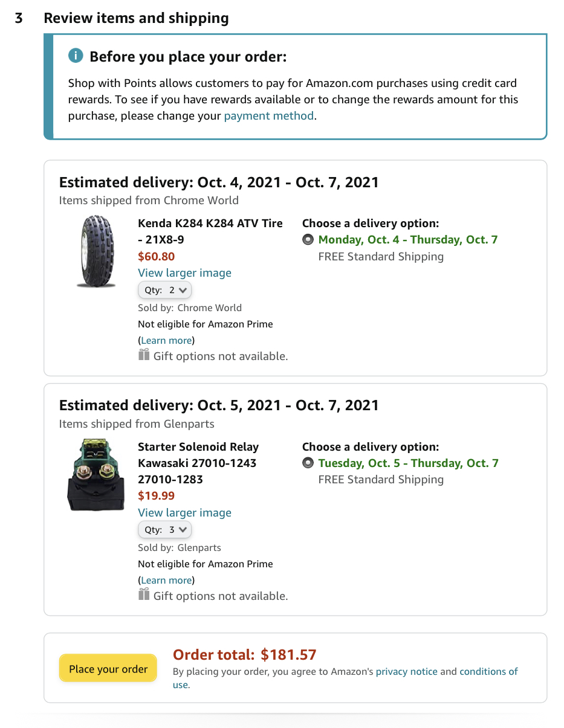564x728 pixels.
Task: Click the Order total amount $181.57
Action: [x=288, y=655]
